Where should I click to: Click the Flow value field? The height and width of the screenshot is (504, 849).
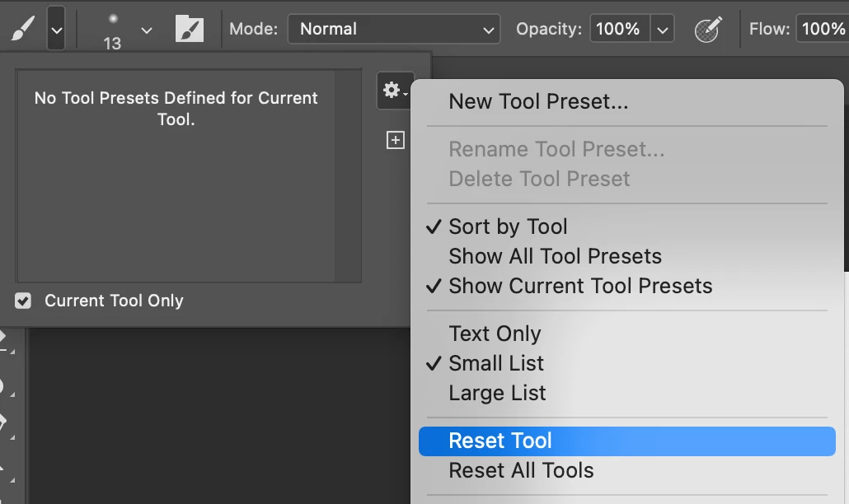821,30
